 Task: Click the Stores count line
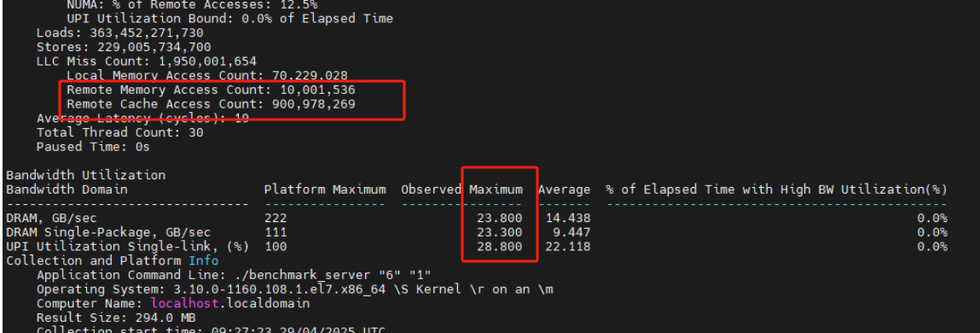tap(124, 47)
